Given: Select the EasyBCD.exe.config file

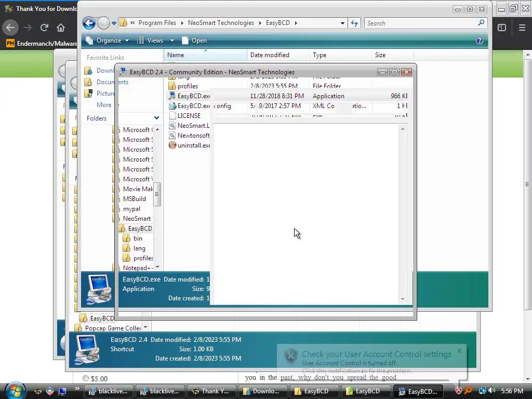Looking at the screenshot, I should 200,106.
